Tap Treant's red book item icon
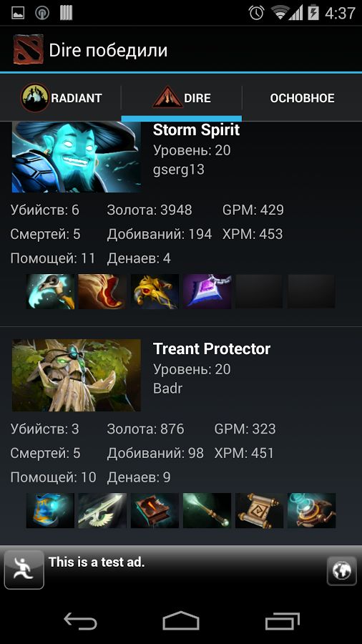This screenshot has width=362, height=644. (x=155, y=510)
